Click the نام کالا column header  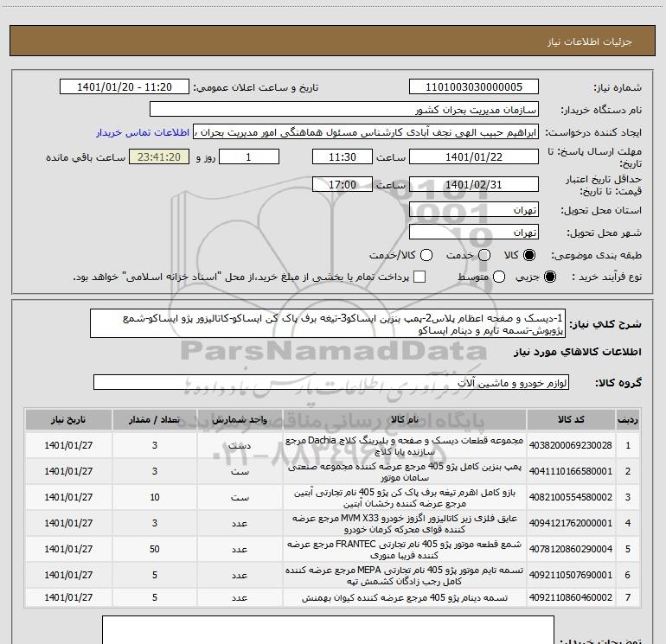(x=405, y=420)
